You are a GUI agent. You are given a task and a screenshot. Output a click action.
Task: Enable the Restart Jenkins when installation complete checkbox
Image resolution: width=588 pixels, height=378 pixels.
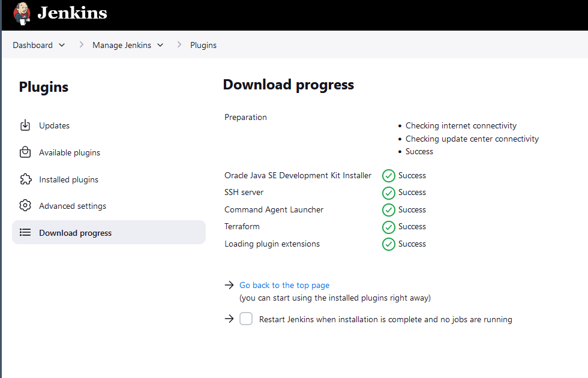point(246,319)
